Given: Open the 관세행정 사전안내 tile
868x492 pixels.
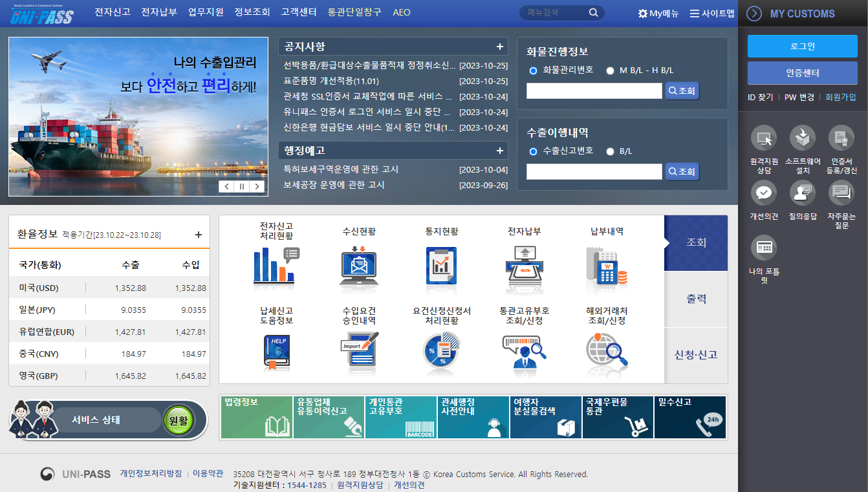Looking at the screenshot, I should click(x=473, y=417).
